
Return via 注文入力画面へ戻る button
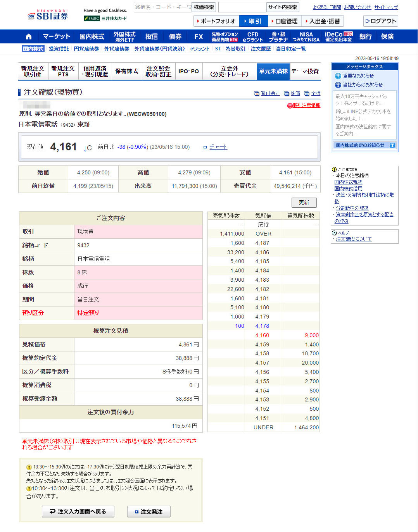click(x=78, y=511)
